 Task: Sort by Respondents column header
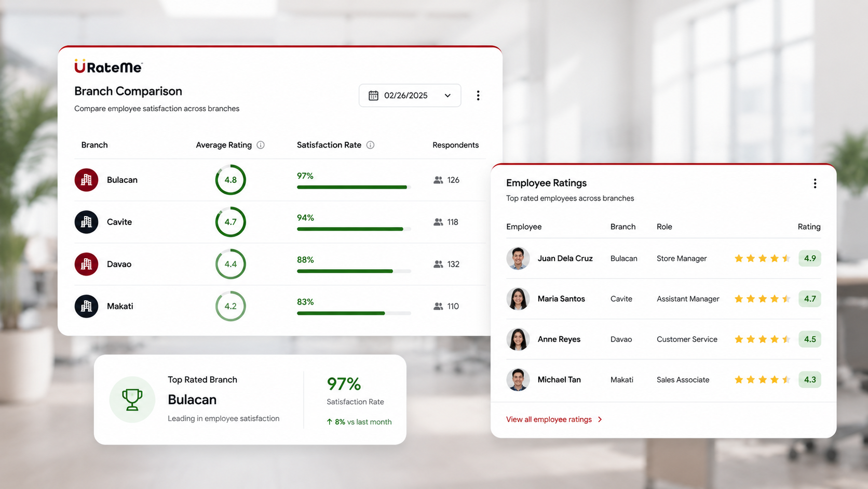click(455, 145)
